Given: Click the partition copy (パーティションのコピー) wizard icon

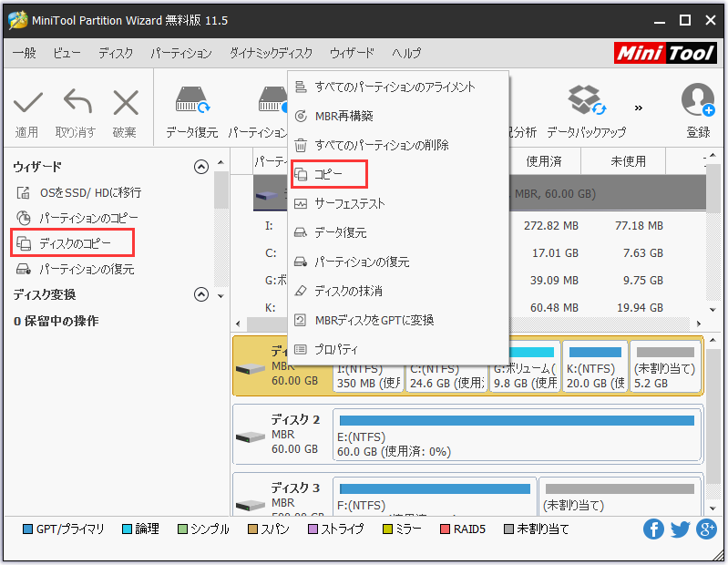Looking at the screenshot, I should point(23,218).
